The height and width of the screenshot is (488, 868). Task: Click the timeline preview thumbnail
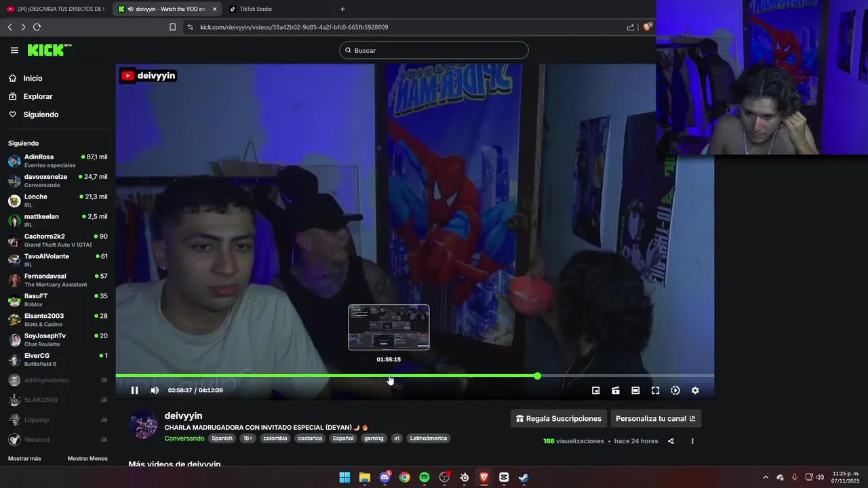pyautogui.click(x=389, y=327)
